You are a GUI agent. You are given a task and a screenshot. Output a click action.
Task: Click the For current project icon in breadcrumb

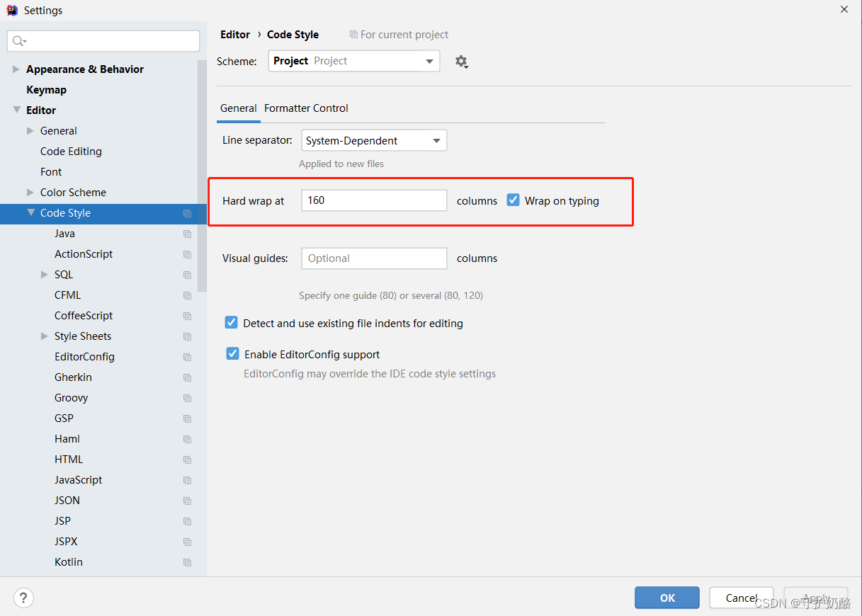[x=353, y=35]
